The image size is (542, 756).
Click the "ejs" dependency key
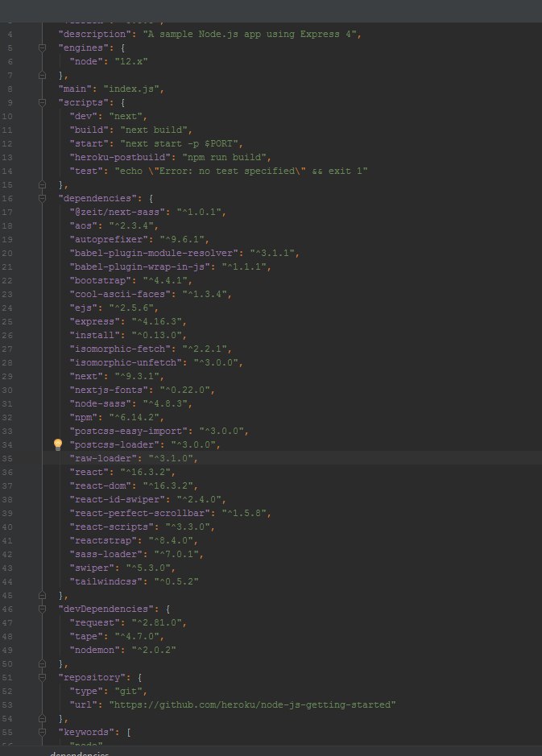pyautogui.click(x=84, y=308)
